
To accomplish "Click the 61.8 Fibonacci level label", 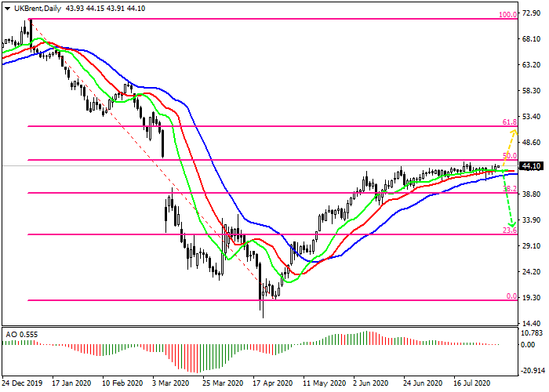I will coord(510,122).
